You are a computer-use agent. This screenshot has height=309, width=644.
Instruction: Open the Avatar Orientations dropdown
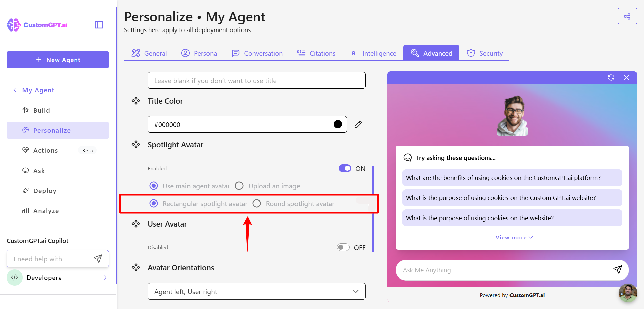tap(257, 291)
